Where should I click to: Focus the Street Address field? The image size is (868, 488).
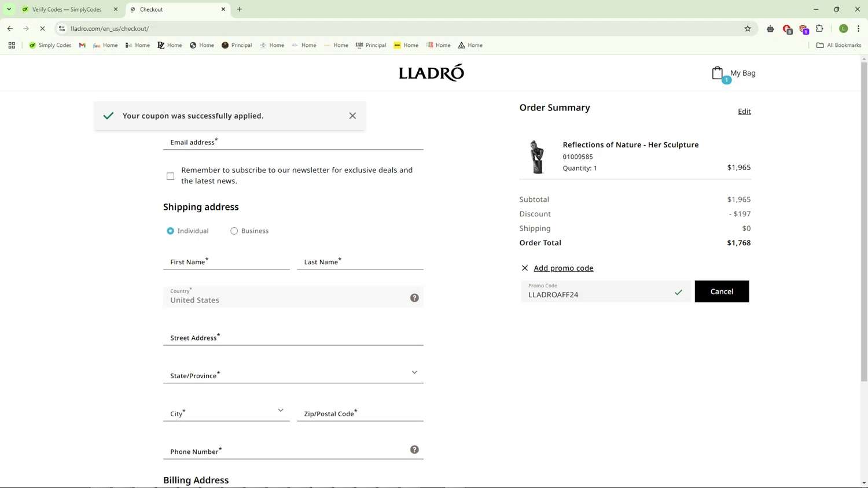pyautogui.click(x=293, y=337)
